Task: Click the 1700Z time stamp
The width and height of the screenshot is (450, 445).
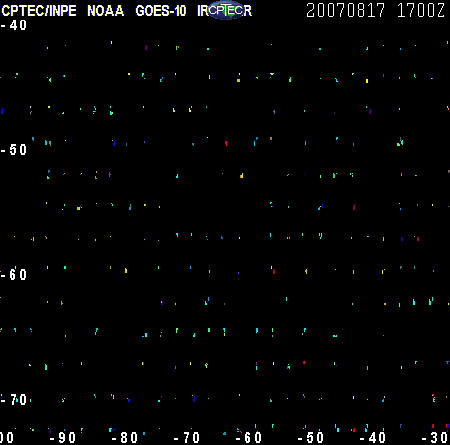Action: tap(421, 10)
